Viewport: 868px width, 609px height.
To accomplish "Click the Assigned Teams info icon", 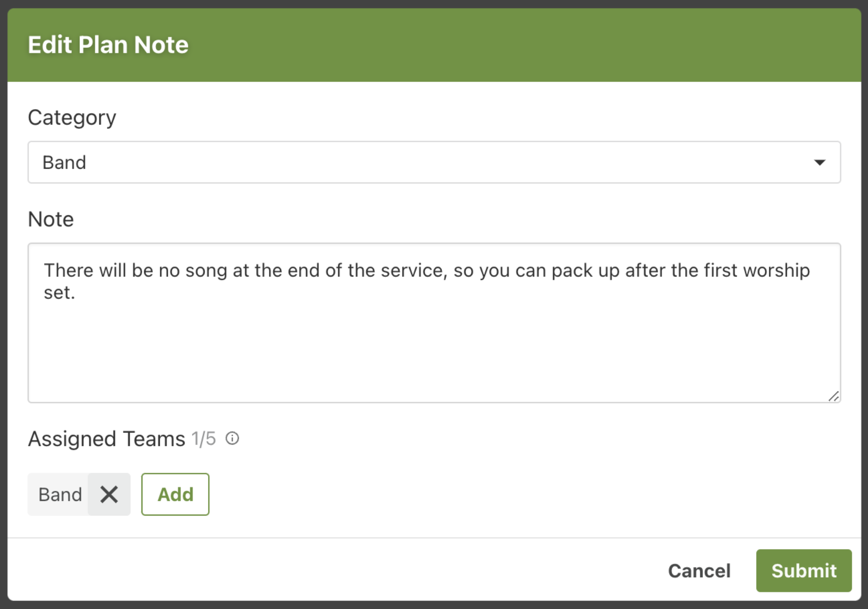I will click(232, 438).
